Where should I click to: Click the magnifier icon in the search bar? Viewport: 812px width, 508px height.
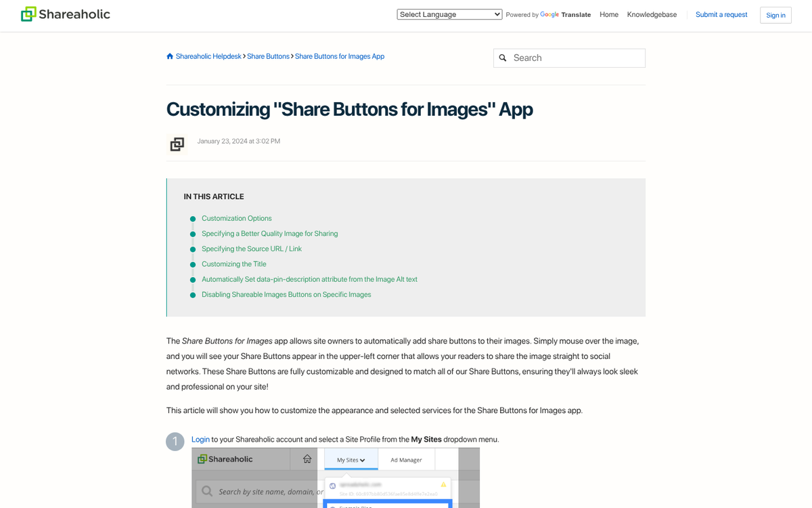tap(503, 58)
